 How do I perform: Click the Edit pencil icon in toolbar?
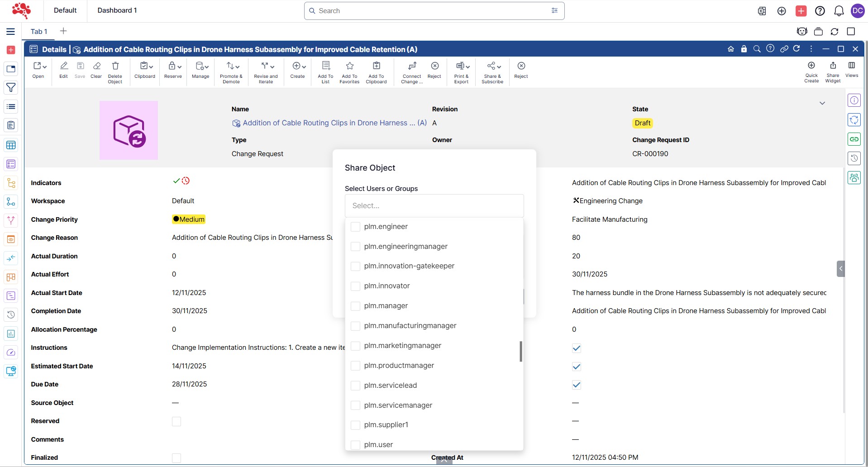[64, 67]
